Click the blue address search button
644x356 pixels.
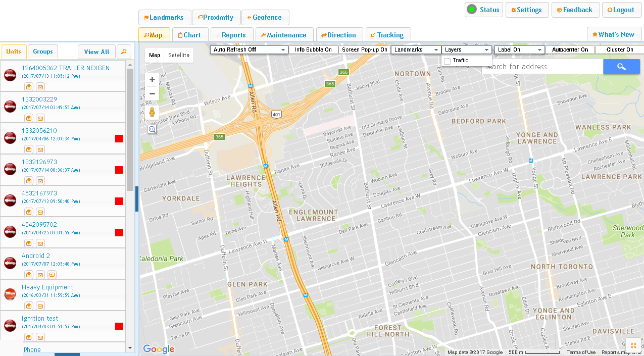point(621,67)
